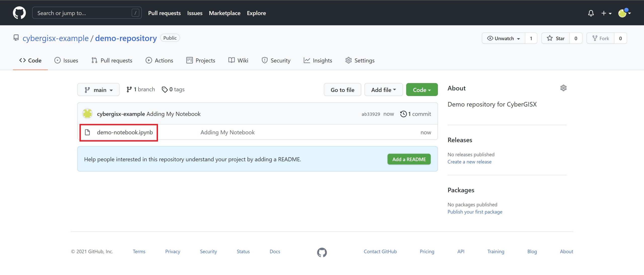Screen dimensions: 644x275
Task: Click Create a new release
Action: tap(469, 162)
